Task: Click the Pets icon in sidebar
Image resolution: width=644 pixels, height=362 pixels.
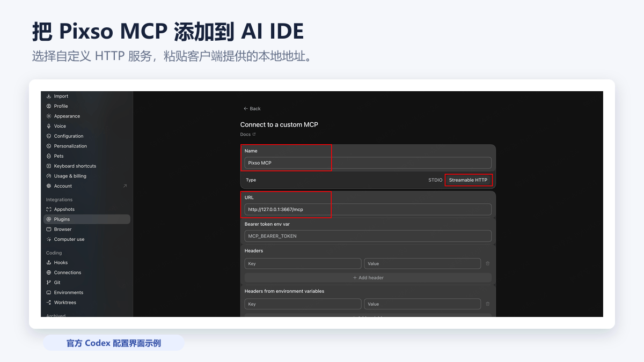Action: pos(49,156)
